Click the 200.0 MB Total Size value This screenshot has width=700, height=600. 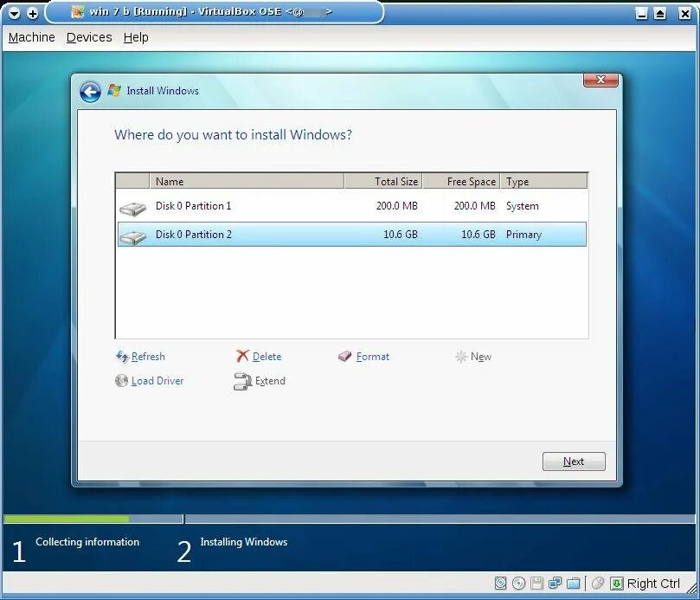tap(397, 206)
